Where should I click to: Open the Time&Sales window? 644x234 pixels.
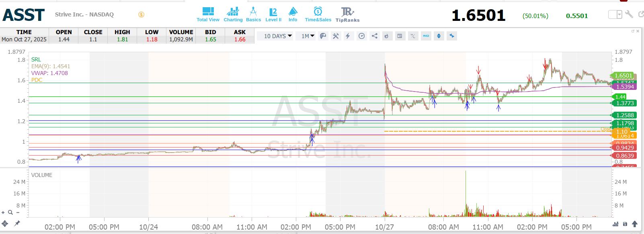318,14
